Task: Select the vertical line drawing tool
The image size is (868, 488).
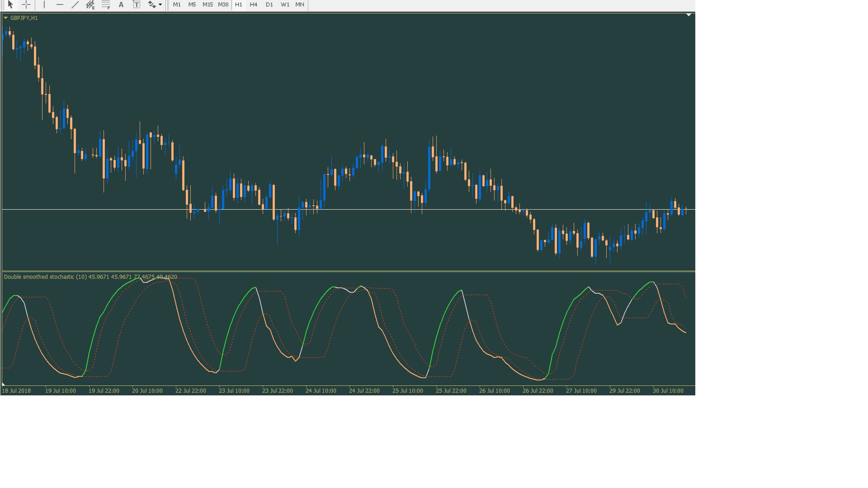Action: point(44,5)
